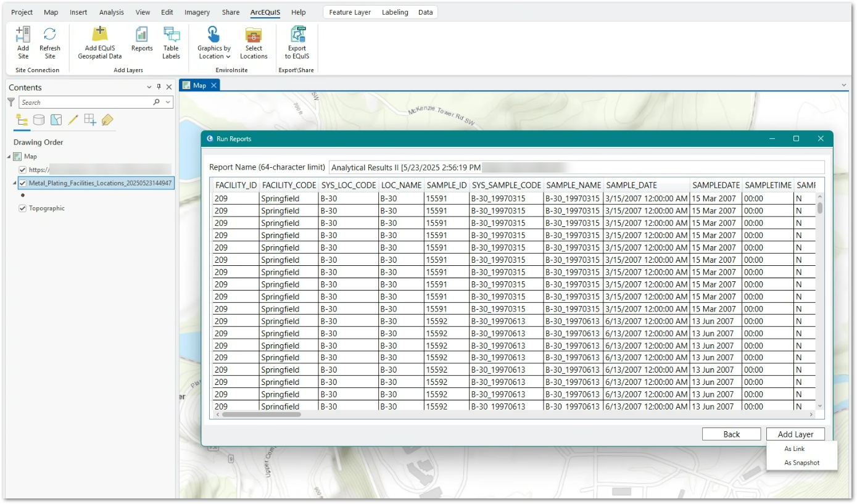
Task: Click the Table Labels icon
Action: pyautogui.click(x=171, y=43)
